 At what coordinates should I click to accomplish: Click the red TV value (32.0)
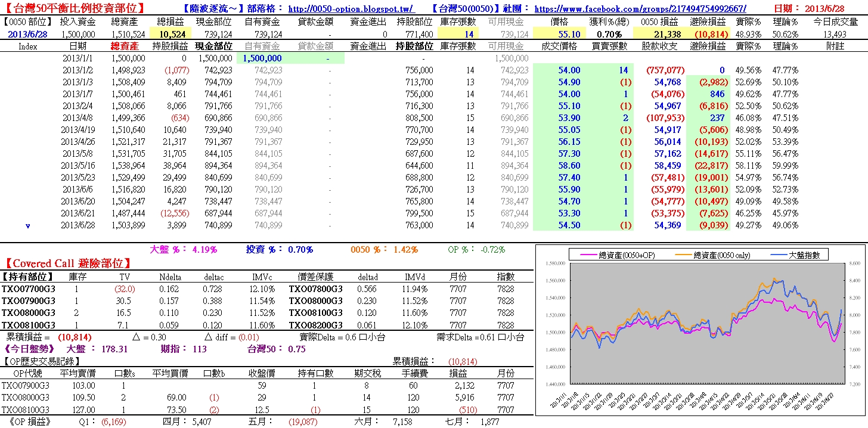(124, 289)
